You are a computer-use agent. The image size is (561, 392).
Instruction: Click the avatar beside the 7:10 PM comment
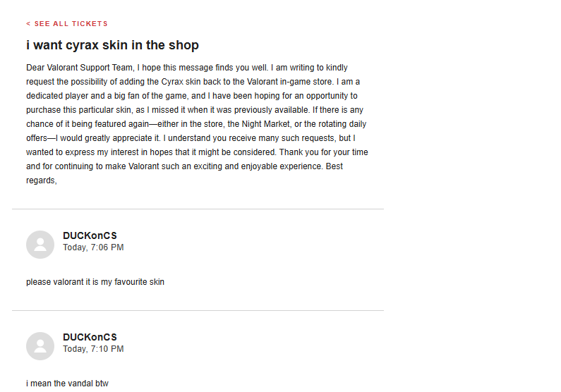coord(40,346)
